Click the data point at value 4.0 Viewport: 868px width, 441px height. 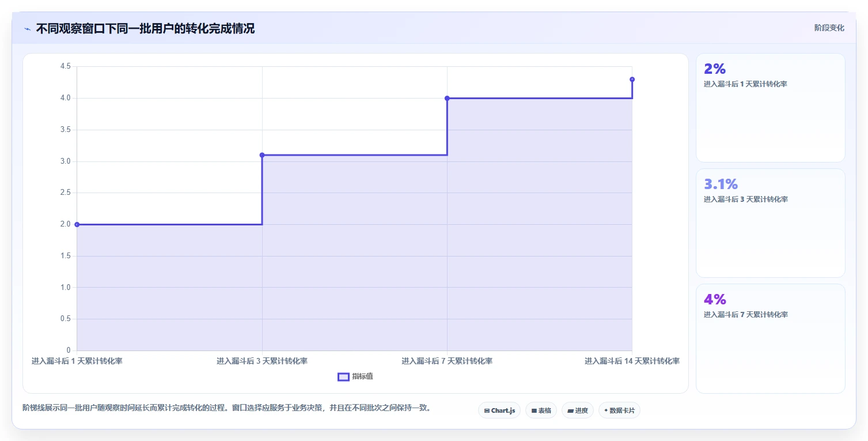tap(447, 98)
